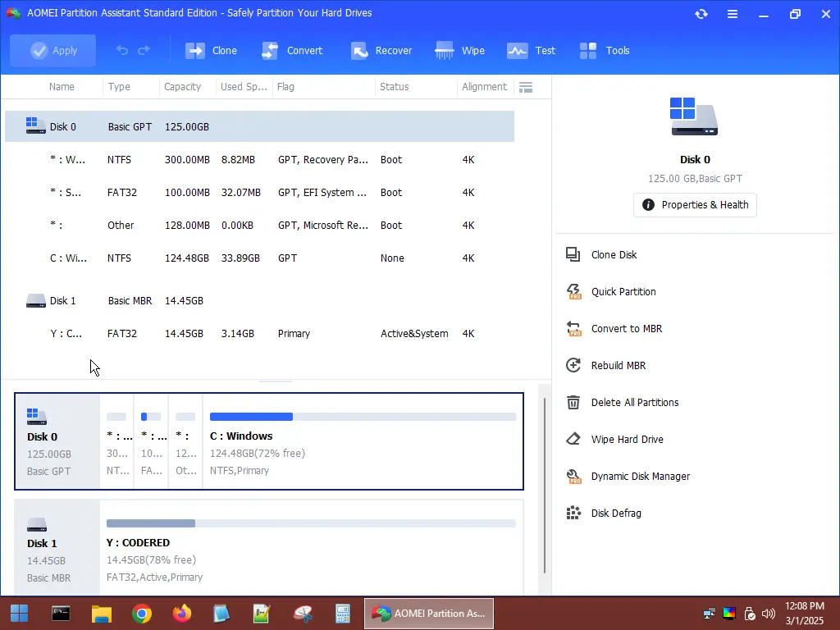This screenshot has height=630, width=840.
Task: Open the Tools menu
Action: 605,50
